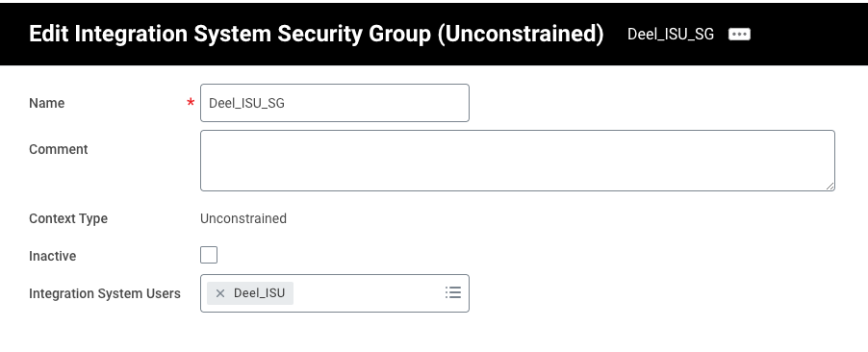
Task: Select the Unconstrained context type value
Action: pyautogui.click(x=243, y=218)
